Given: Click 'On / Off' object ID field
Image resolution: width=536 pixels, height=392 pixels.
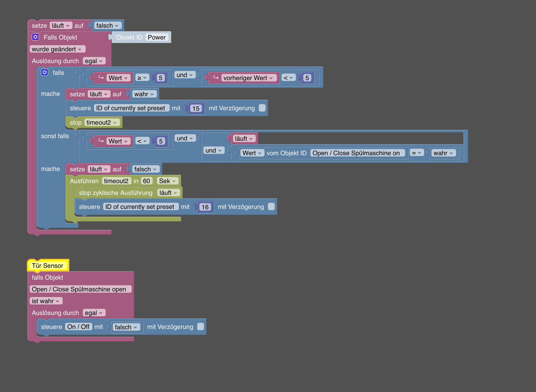Looking at the screenshot, I should click(78, 327).
